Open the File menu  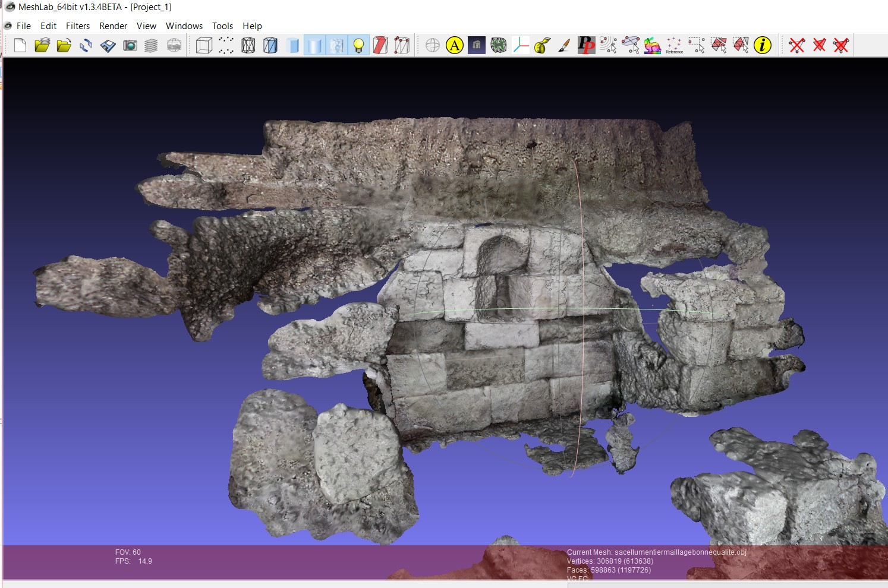click(24, 26)
